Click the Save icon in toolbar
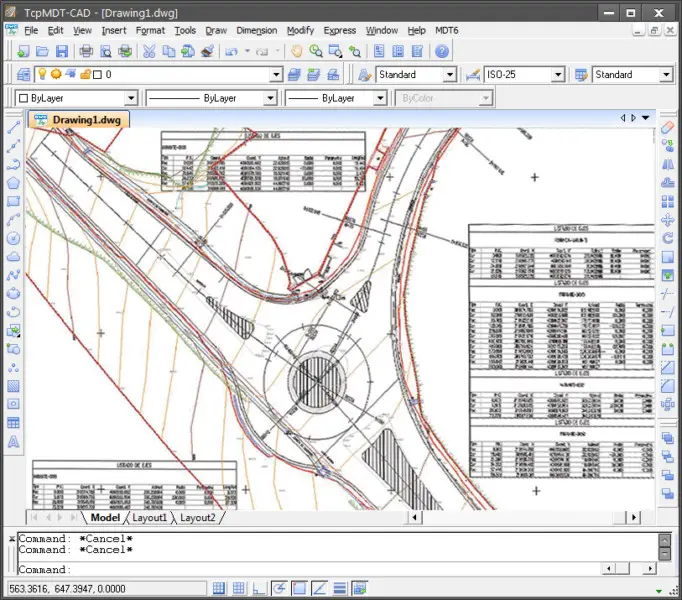The image size is (682, 600). [x=62, y=51]
